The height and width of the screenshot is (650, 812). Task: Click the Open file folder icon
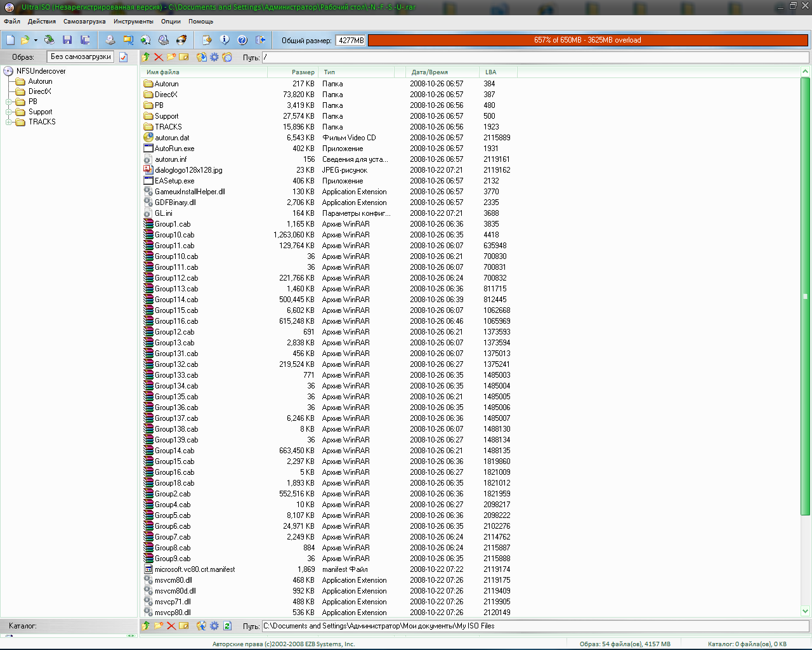[25, 40]
